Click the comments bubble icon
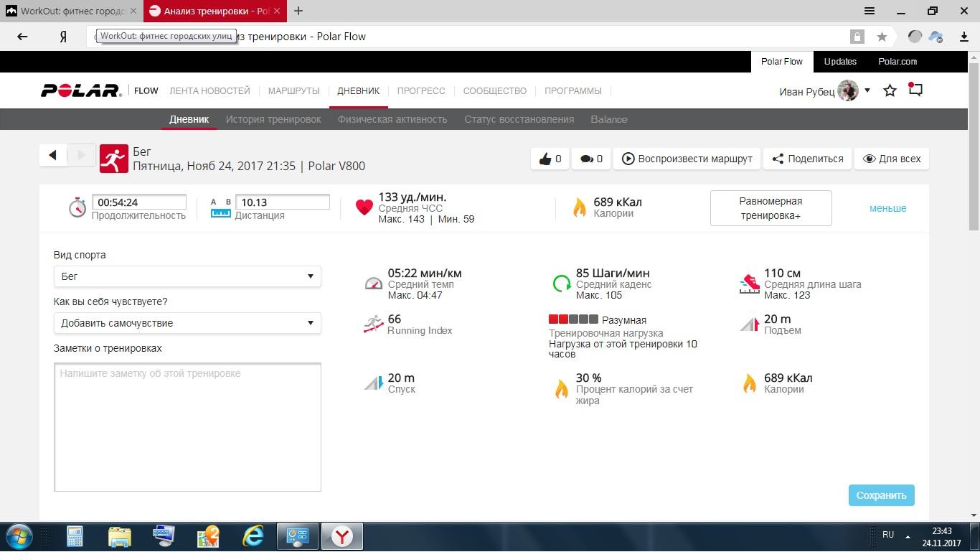The image size is (980, 552). [586, 159]
